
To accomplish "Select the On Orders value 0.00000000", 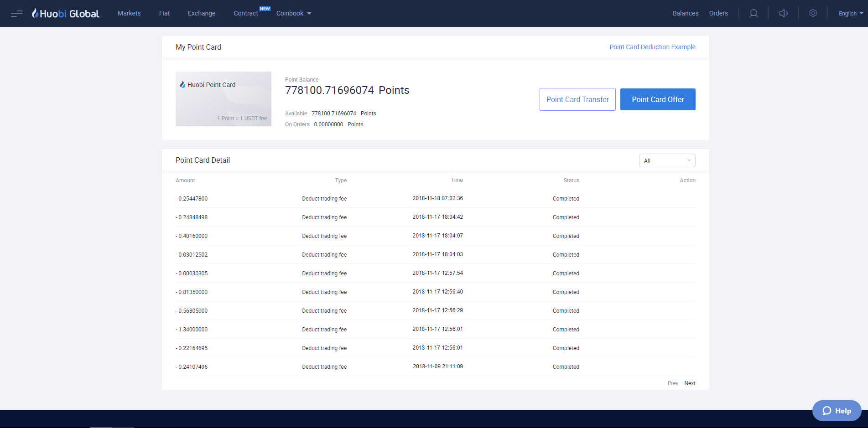I will click(x=328, y=124).
